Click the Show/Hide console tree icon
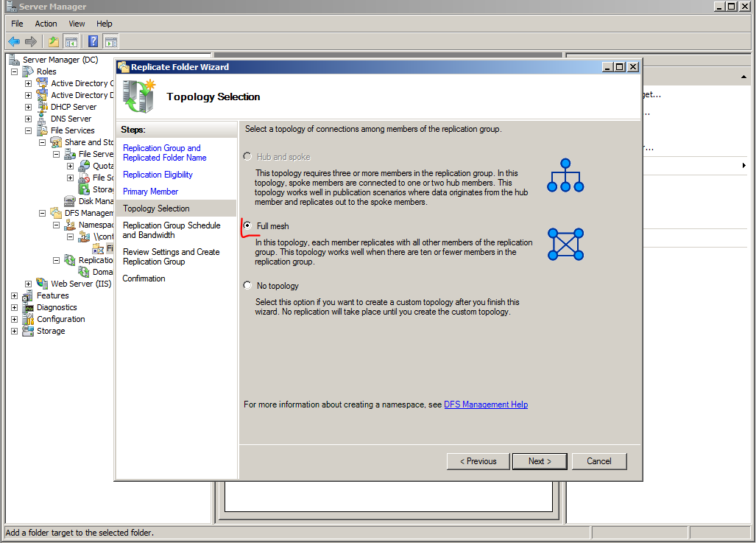756x543 pixels. (x=71, y=42)
